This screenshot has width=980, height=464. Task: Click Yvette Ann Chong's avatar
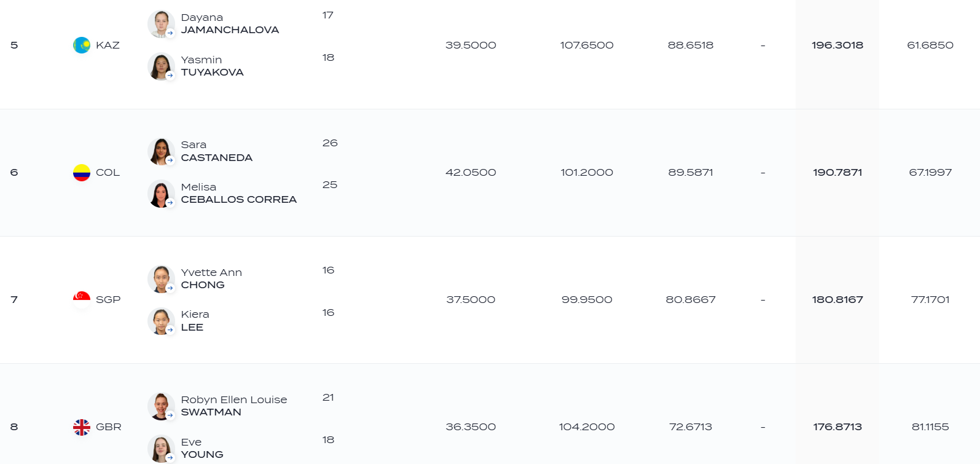161,278
